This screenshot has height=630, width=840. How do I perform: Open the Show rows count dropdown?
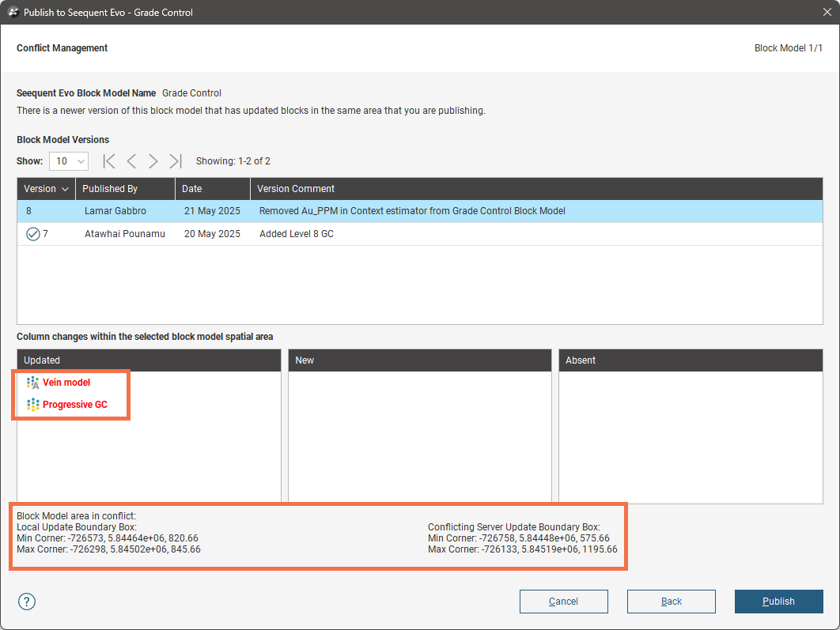[x=68, y=161]
